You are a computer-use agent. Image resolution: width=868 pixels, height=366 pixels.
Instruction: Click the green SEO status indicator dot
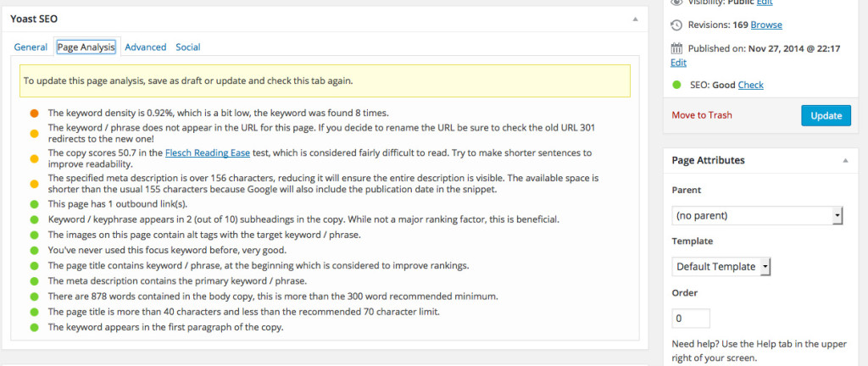(x=676, y=85)
